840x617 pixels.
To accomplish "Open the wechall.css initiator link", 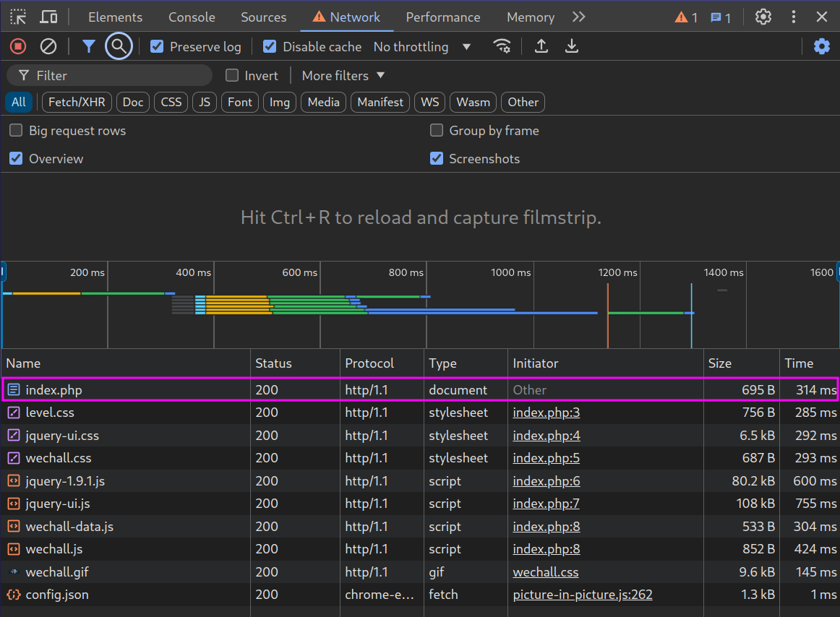I will click(x=545, y=572).
